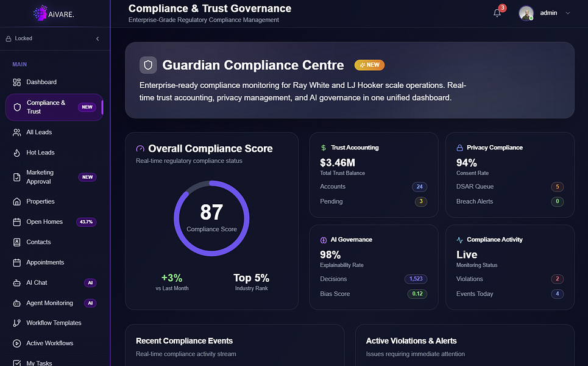This screenshot has width=588, height=366.
Task: Collapse the sidebar with the chevron arrow
Action: pyautogui.click(x=97, y=38)
